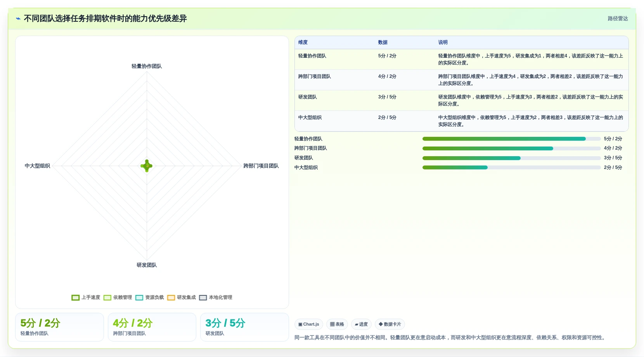Toggle the 上手速度 legend series
Image resolution: width=644 pixels, height=357 pixels.
tap(86, 298)
